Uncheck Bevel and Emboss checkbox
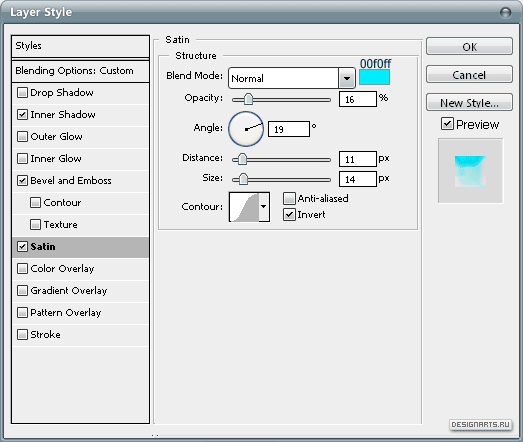This screenshot has height=442, width=523. pos(22,180)
